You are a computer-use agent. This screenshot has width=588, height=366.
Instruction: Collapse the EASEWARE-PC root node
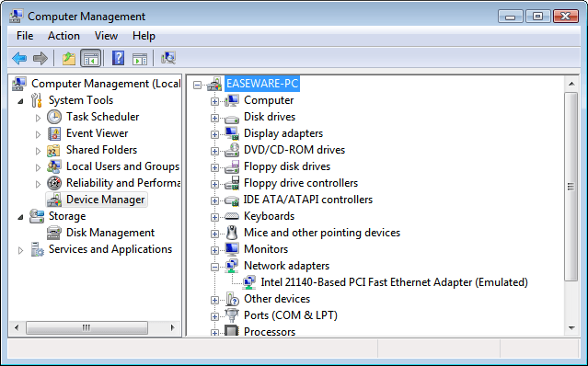pos(197,85)
